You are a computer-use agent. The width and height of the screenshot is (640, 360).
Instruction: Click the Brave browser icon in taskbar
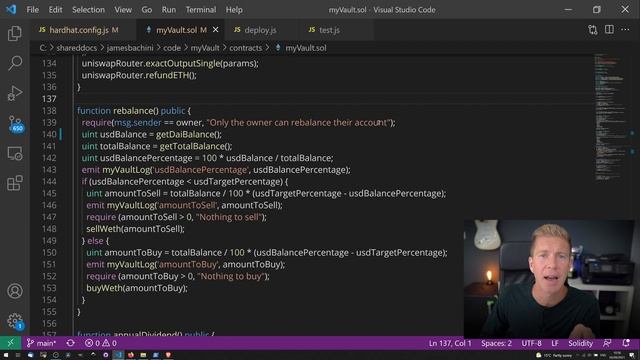[x=168, y=355]
